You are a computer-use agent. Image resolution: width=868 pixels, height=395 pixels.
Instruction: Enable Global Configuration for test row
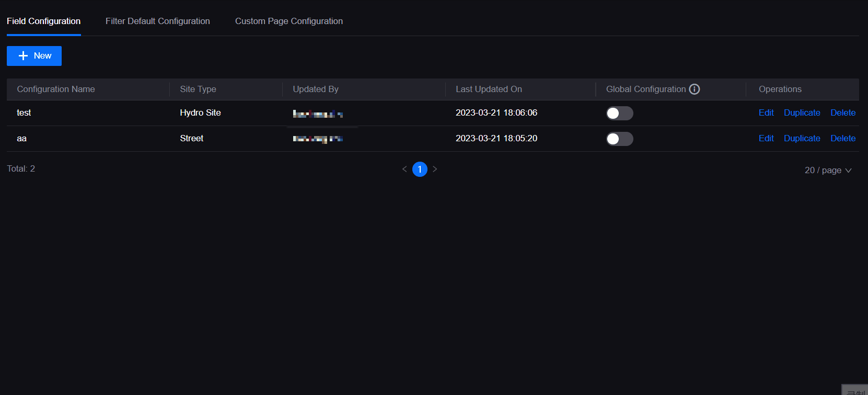pyautogui.click(x=619, y=113)
